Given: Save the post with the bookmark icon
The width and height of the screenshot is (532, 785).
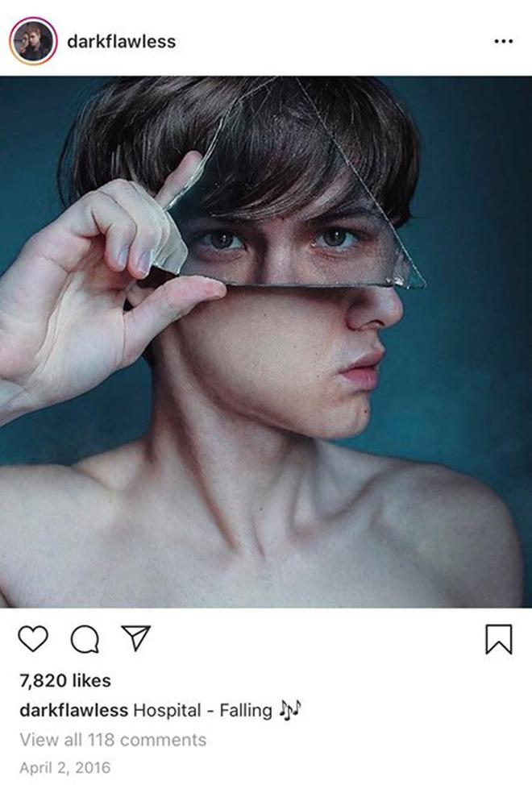Looking at the screenshot, I should click(498, 640).
